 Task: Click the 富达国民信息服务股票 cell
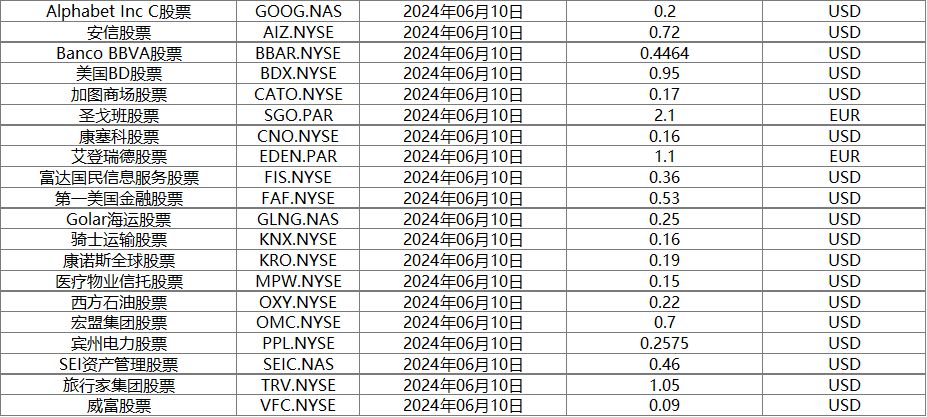119,177
